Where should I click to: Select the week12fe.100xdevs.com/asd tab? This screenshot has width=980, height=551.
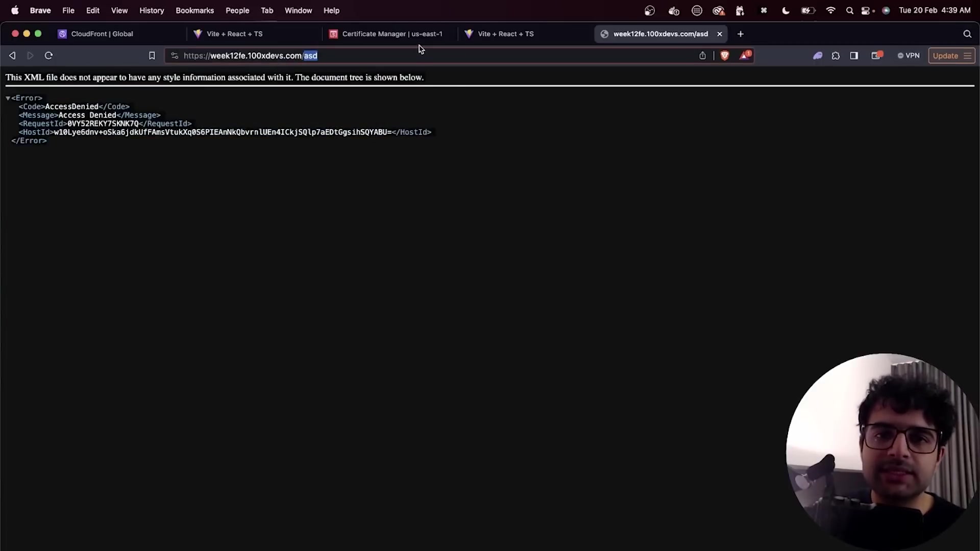(660, 34)
